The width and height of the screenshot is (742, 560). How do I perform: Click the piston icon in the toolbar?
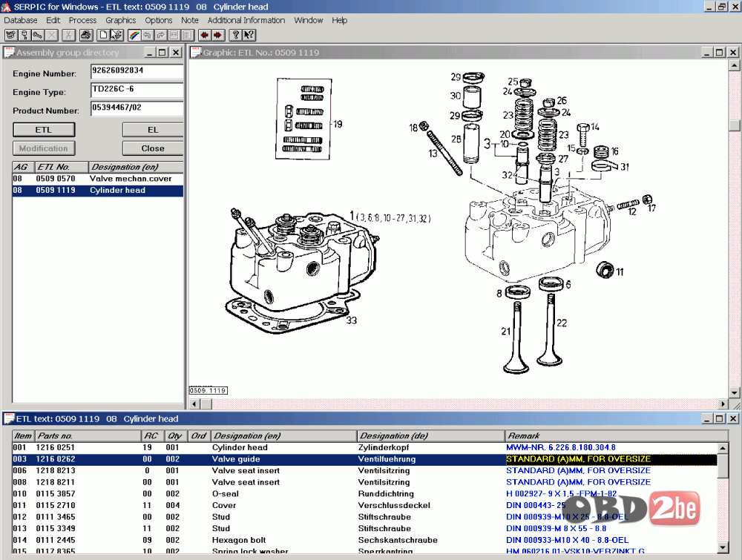point(24,35)
